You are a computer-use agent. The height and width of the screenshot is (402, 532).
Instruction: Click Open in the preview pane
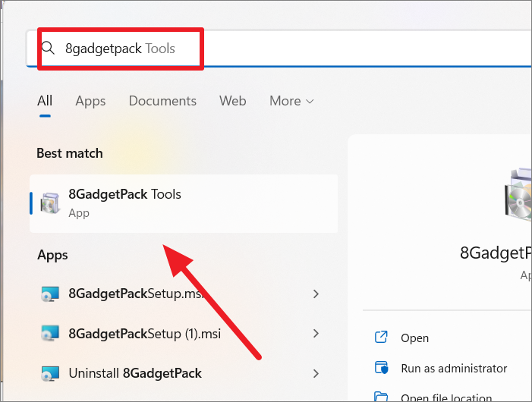414,338
